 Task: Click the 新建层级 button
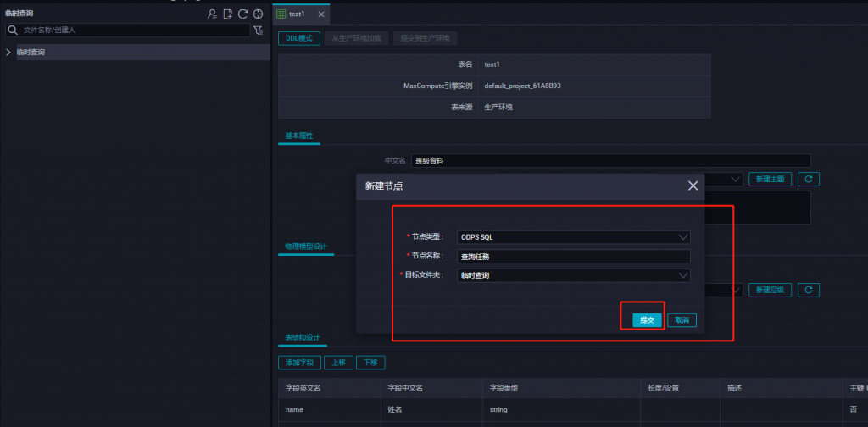(770, 290)
